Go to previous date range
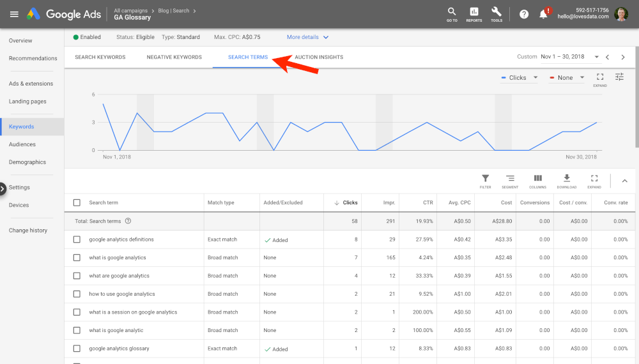 pyautogui.click(x=608, y=57)
